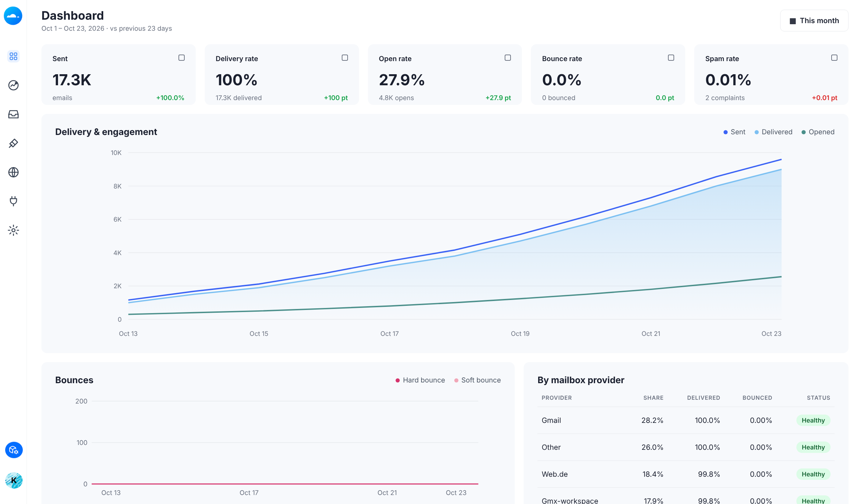Open the globe domains sidebar icon

13,172
